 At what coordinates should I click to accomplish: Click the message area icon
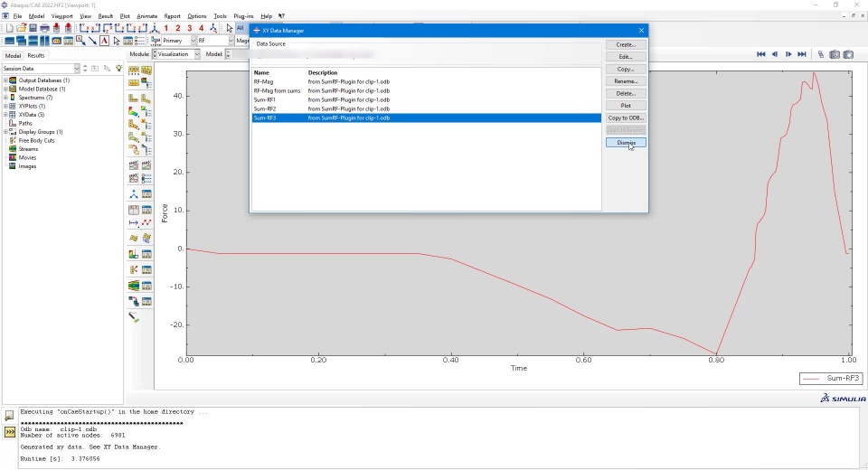(x=9, y=415)
